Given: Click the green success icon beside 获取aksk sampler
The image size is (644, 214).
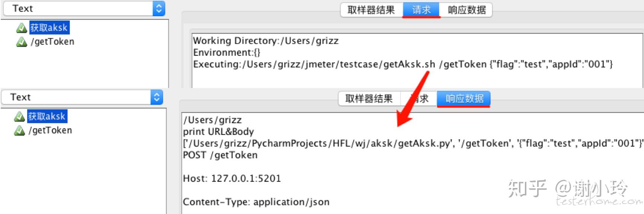Looking at the screenshot, I should 21,27.
